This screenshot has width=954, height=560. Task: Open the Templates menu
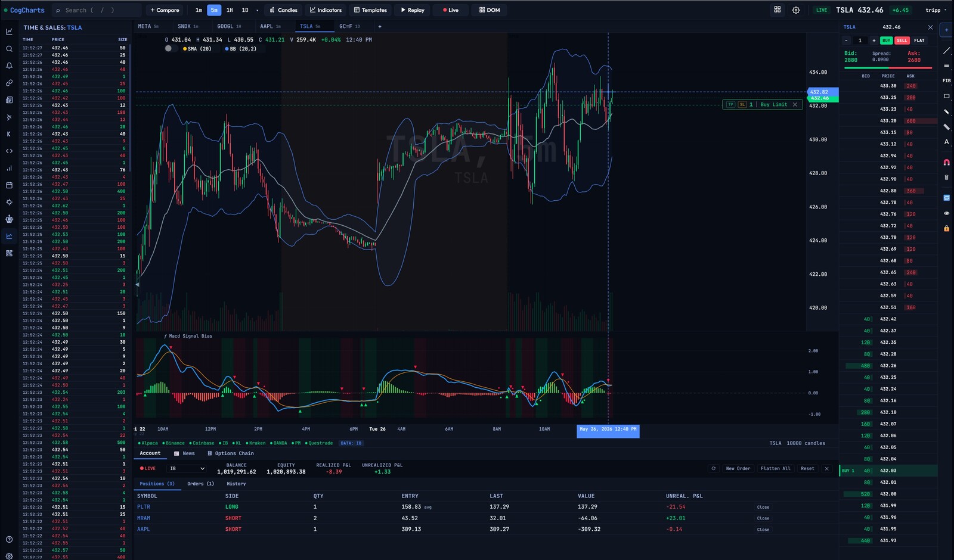tap(370, 10)
